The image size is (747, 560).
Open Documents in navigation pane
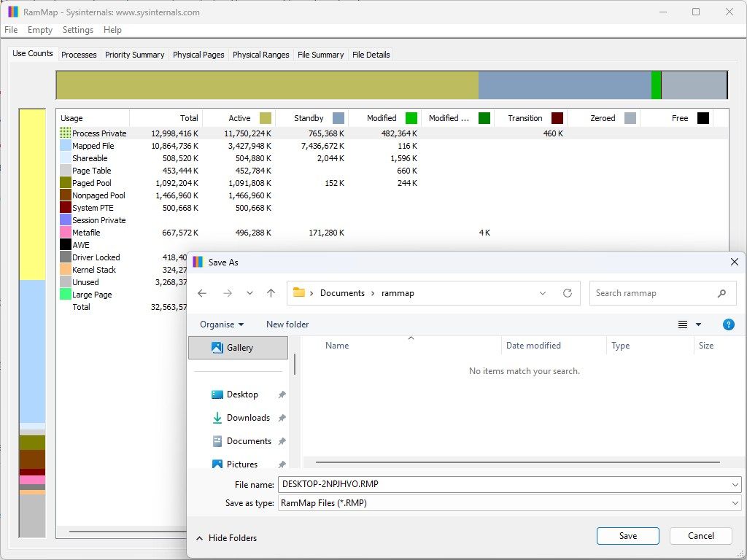[249, 441]
